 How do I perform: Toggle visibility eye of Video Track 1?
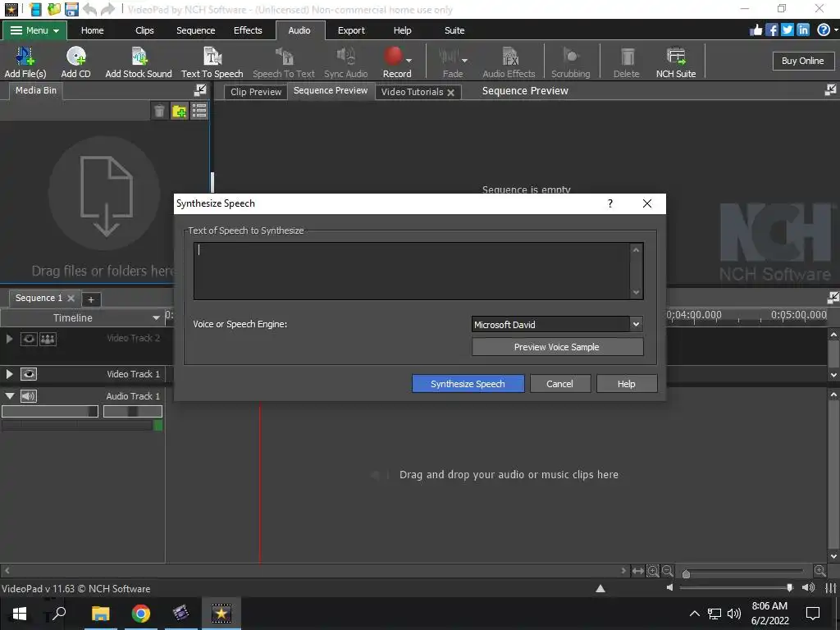pos(29,374)
